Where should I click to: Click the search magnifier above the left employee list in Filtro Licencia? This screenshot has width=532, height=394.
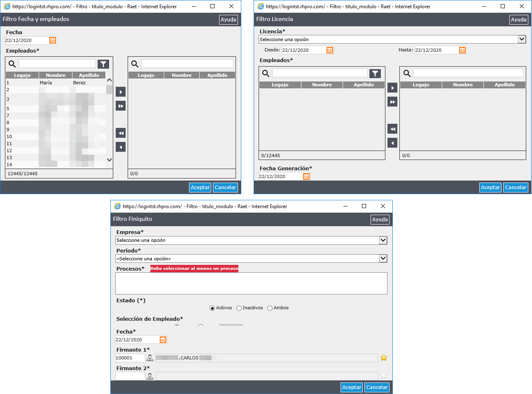pyautogui.click(x=266, y=73)
